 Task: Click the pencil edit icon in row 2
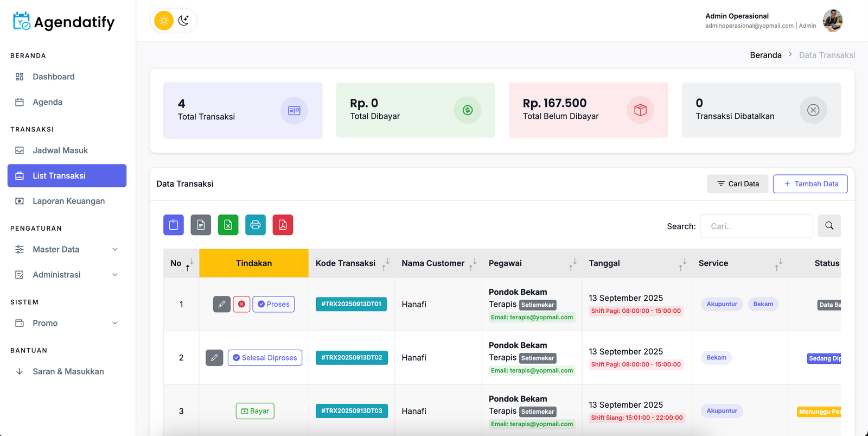[x=214, y=358]
